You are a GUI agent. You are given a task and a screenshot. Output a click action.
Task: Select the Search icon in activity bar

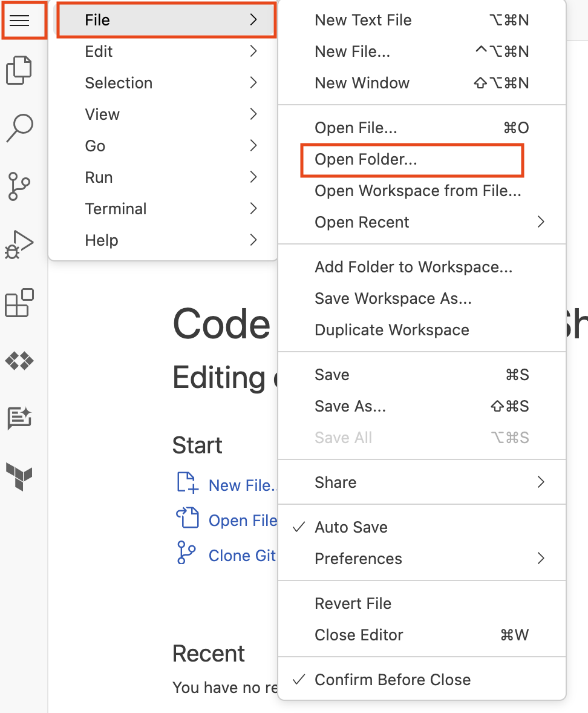[19, 128]
